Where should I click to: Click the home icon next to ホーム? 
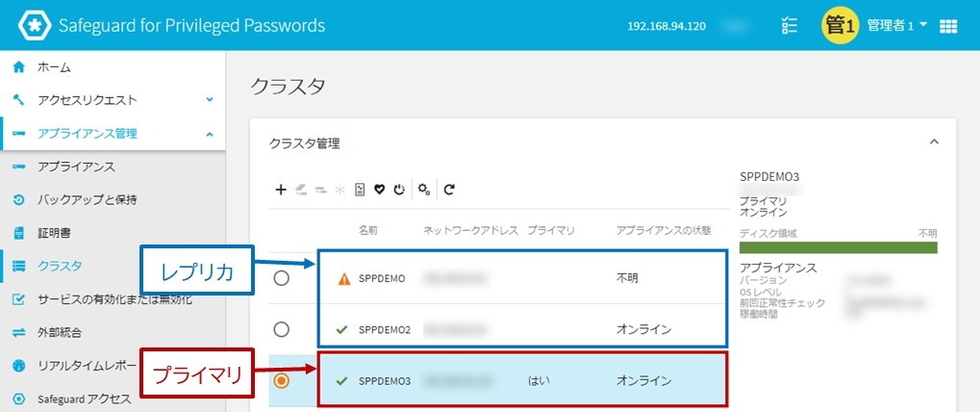pos(18,66)
